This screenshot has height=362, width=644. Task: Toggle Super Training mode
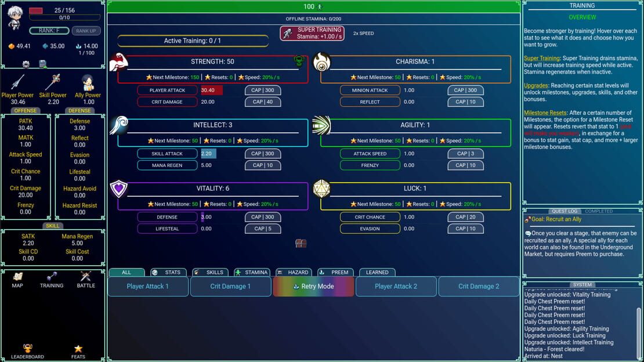pos(312,33)
